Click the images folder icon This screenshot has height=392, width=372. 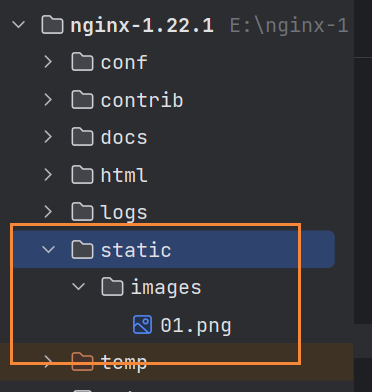112,287
